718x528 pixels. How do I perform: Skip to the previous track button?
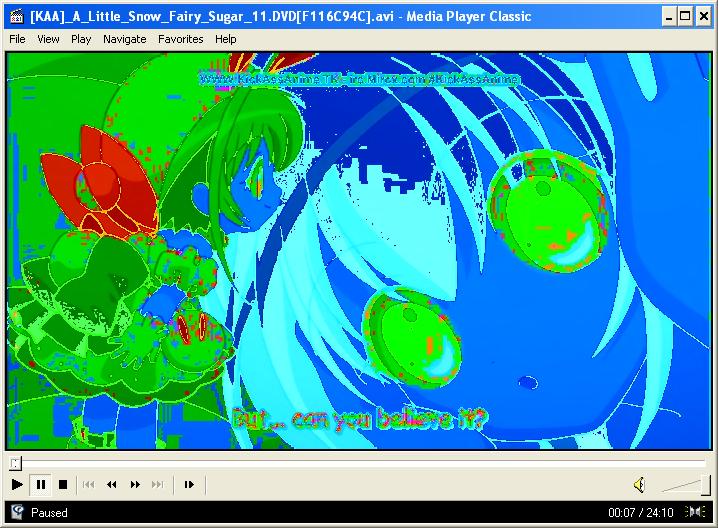tap(89, 484)
